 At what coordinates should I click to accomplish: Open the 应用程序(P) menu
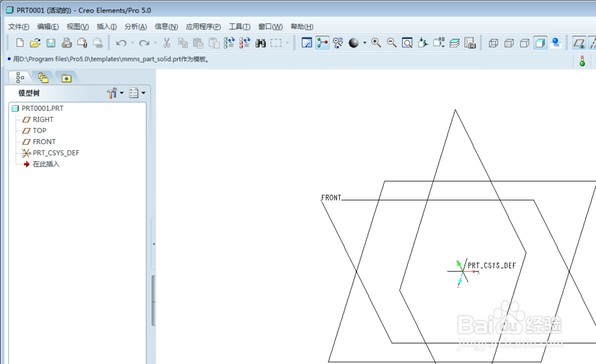tap(203, 27)
